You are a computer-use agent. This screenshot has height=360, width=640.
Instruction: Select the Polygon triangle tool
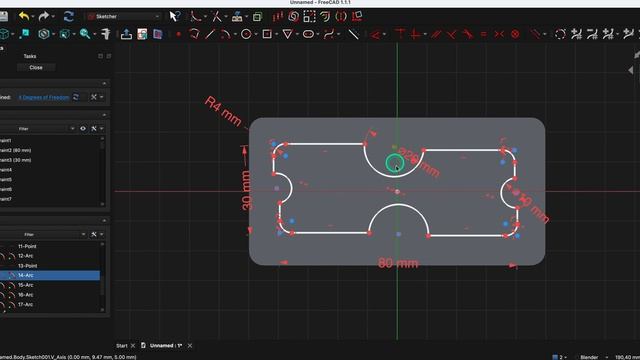[288, 34]
